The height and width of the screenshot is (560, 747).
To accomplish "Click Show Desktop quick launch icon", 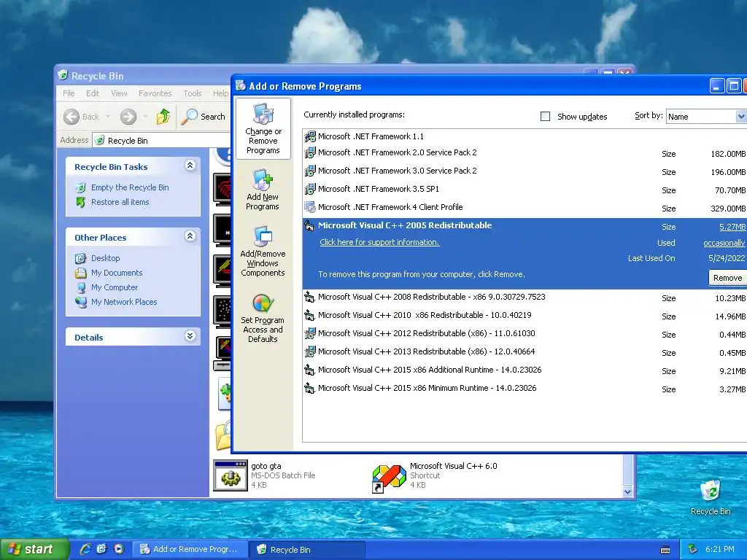I will 102,549.
